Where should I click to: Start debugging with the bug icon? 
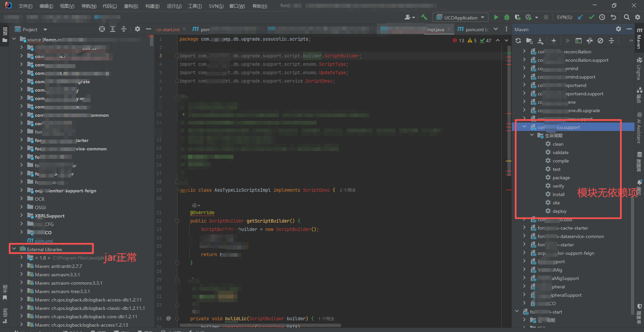(507, 17)
